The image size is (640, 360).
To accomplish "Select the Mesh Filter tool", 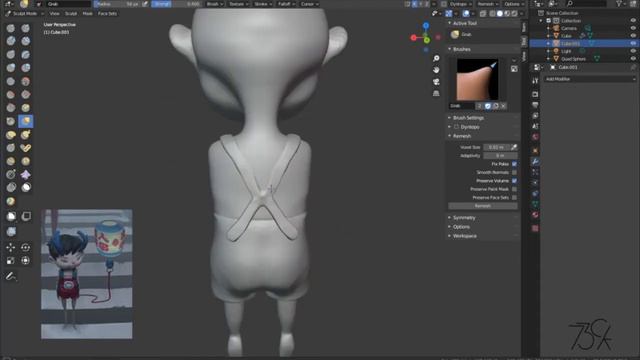I will click(11, 231).
